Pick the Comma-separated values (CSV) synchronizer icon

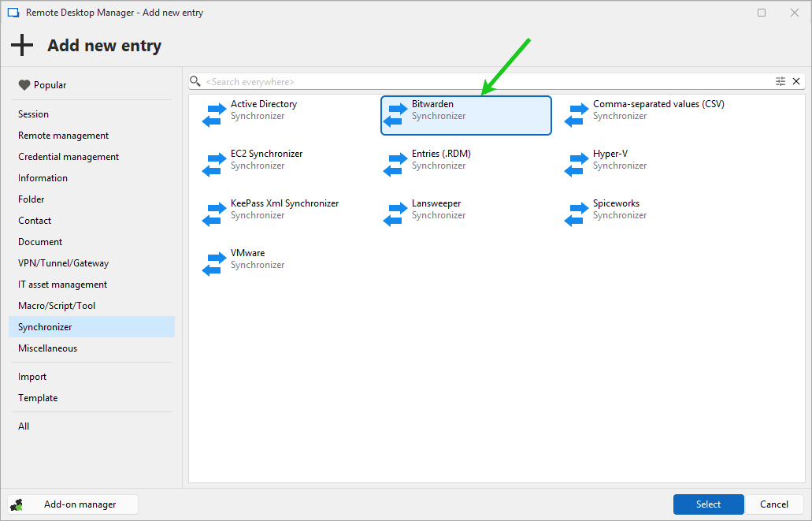click(577, 114)
